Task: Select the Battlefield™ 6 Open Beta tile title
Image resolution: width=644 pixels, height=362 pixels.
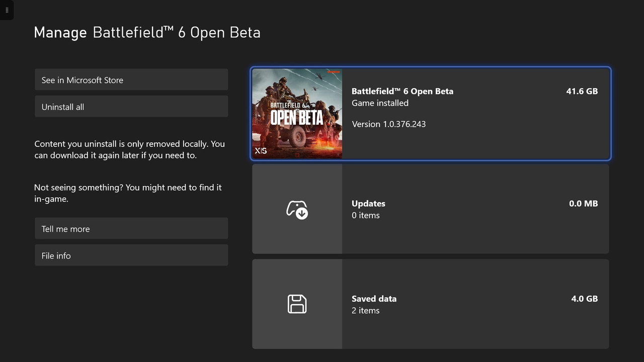Action: [402, 91]
